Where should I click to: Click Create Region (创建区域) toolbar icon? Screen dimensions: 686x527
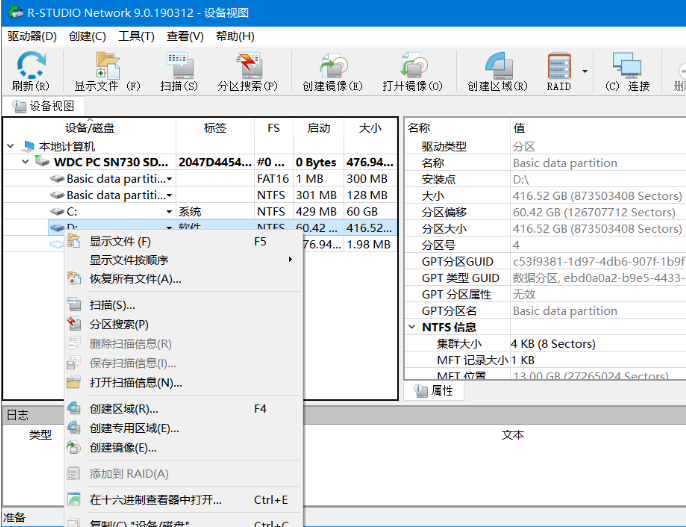[x=497, y=71]
